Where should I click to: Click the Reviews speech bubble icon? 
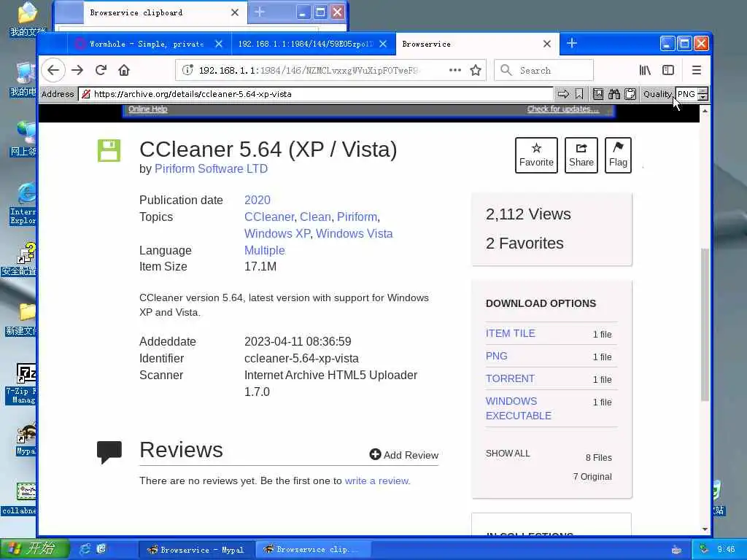point(109,452)
